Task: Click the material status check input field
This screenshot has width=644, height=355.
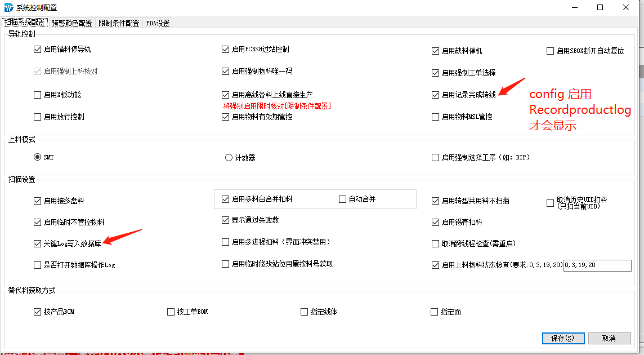Action: coord(597,265)
